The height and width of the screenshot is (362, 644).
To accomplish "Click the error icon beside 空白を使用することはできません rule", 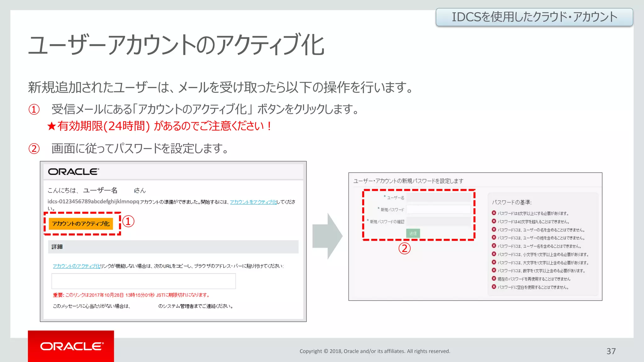I will click(x=494, y=287).
